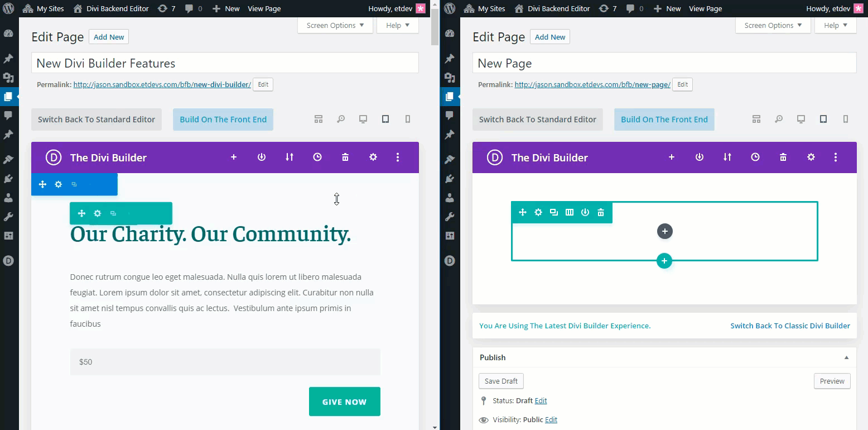Click View Page in Features page admin bar
Screen dimensions: 868x430
coord(264,8)
